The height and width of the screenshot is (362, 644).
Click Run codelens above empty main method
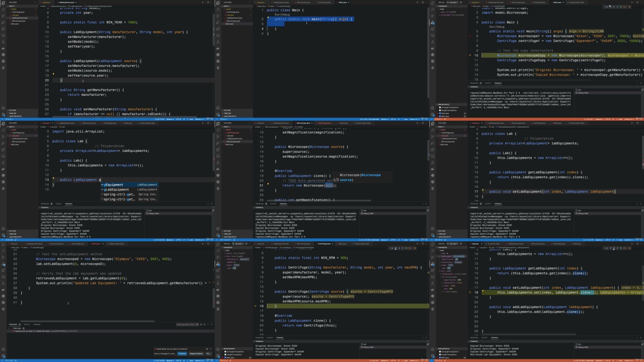coord(277,14)
